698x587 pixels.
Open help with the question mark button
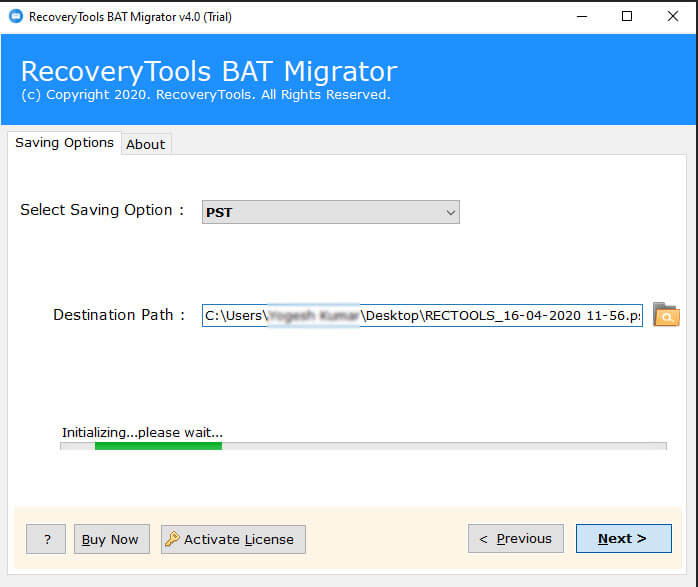tap(46, 539)
